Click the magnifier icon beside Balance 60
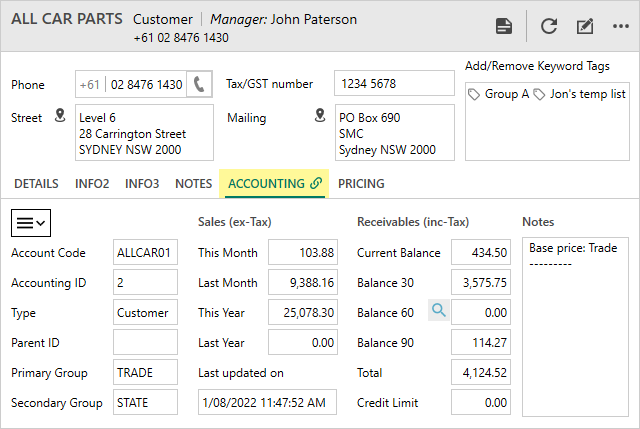This screenshot has height=429, width=640. point(437,312)
